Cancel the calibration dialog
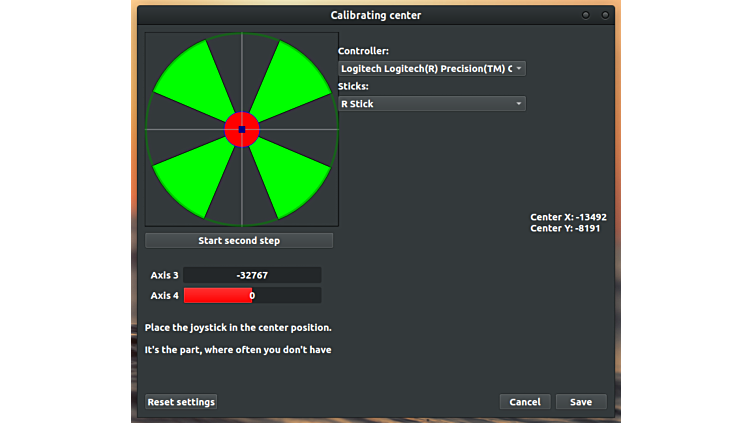This screenshot has width=752, height=423. click(525, 402)
